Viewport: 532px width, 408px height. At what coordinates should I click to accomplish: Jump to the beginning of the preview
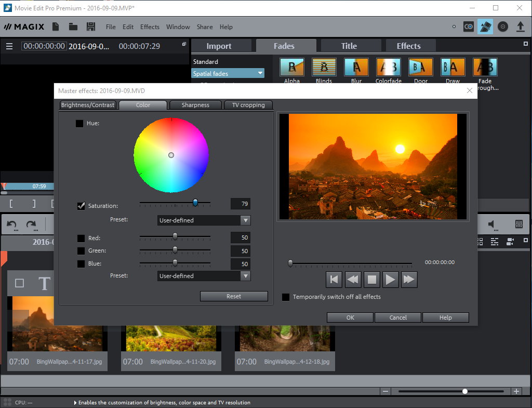point(334,279)
